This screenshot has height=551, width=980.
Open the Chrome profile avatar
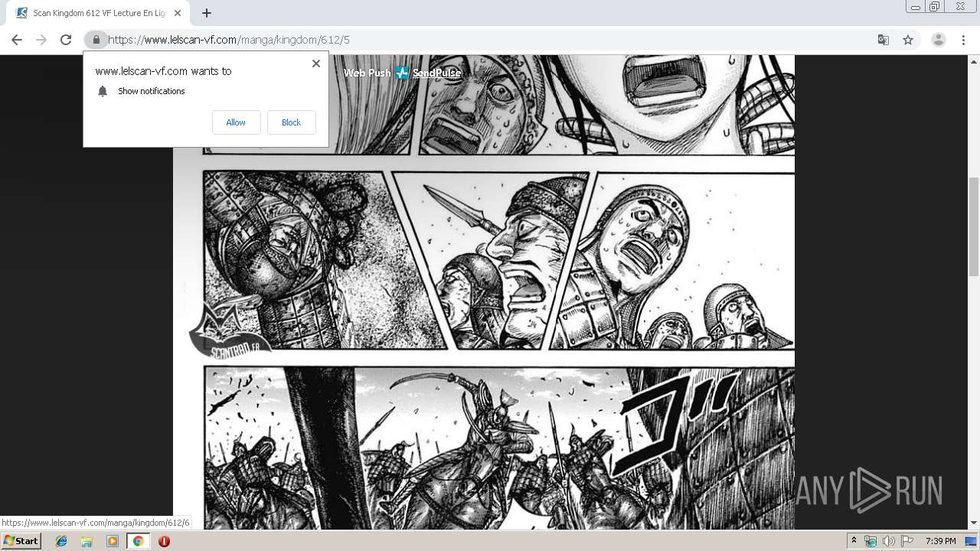click(x=939, y=40)
